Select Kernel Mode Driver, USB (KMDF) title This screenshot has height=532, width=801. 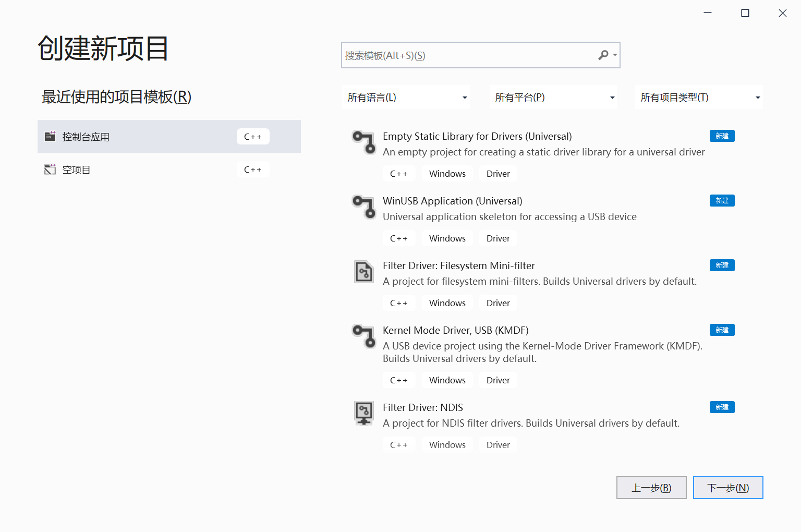(x=456, y=330)
